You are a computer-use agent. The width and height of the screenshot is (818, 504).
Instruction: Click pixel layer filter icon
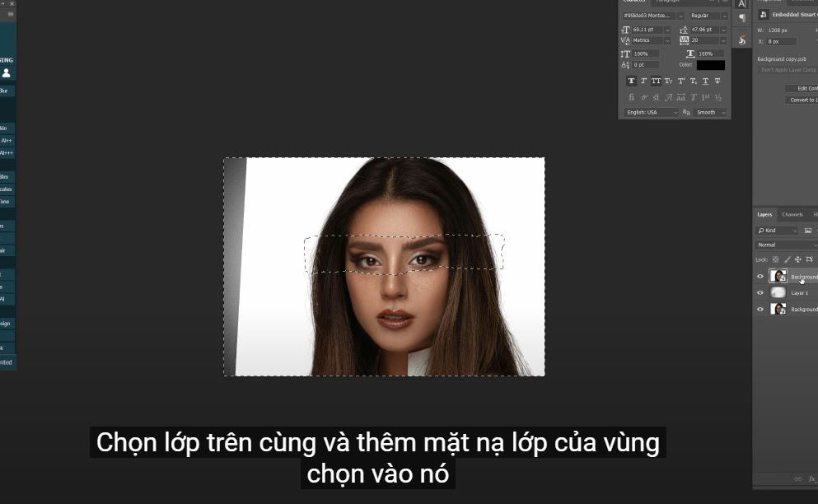click(808, 231)
